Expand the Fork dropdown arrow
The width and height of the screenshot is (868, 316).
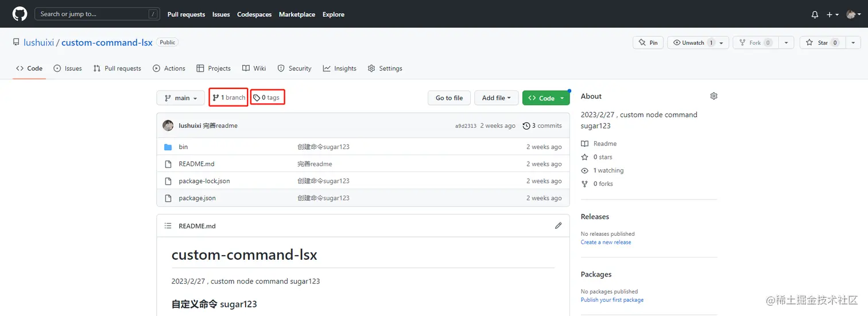786,42
